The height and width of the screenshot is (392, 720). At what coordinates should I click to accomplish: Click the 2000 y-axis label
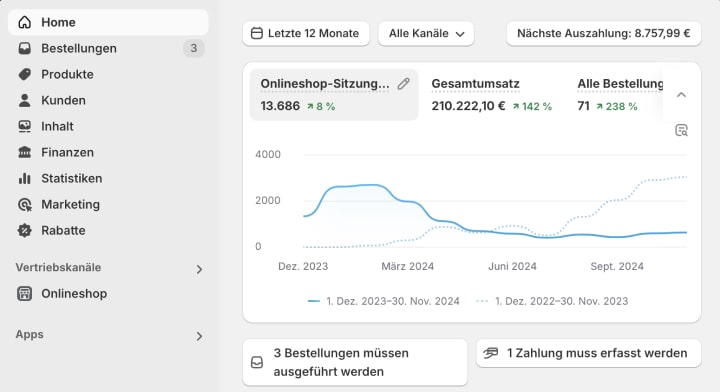268,200
